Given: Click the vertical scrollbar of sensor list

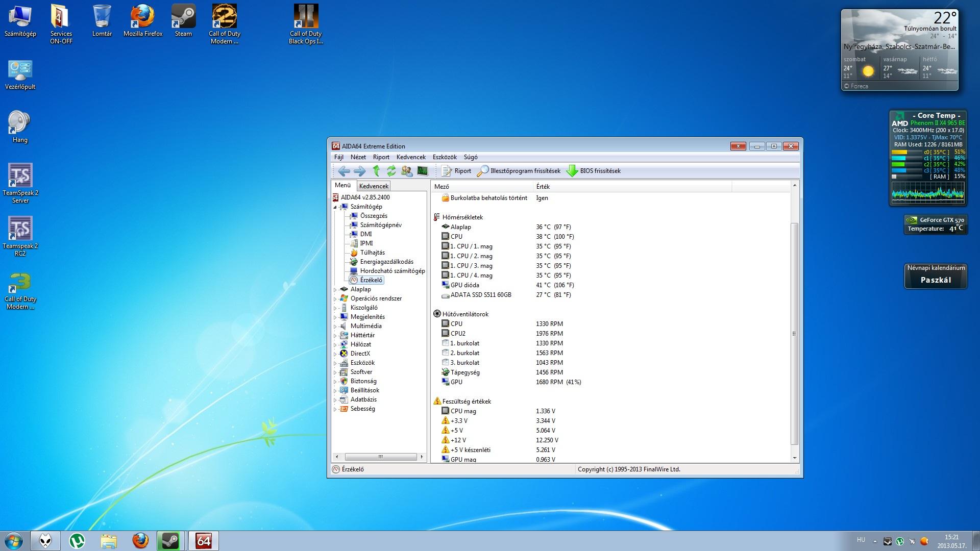Looking at the screenshot, I should pyautogui.click(x=794, y=334).
